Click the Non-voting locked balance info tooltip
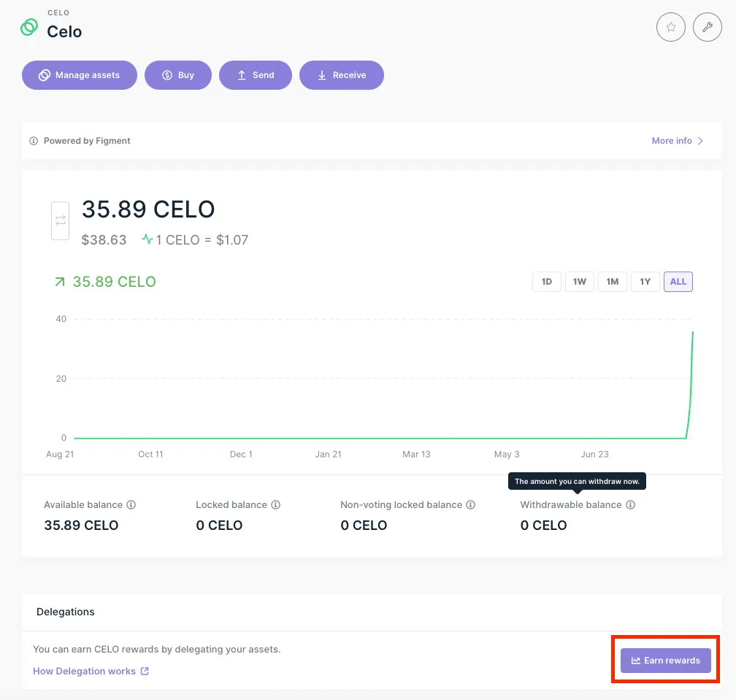The width and height of the screenshot is (736, 700). point(471,504)
